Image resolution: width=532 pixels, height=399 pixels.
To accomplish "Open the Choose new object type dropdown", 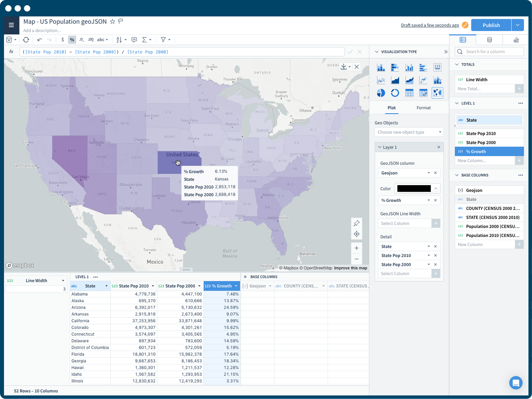I will pyautogui.click(x=409, y=132).
